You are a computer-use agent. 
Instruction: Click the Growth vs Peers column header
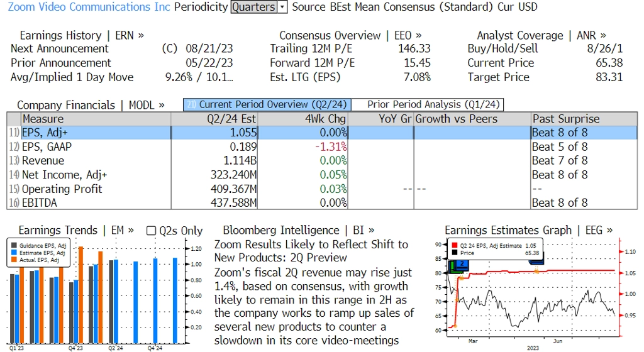click(x=472, y=119)
